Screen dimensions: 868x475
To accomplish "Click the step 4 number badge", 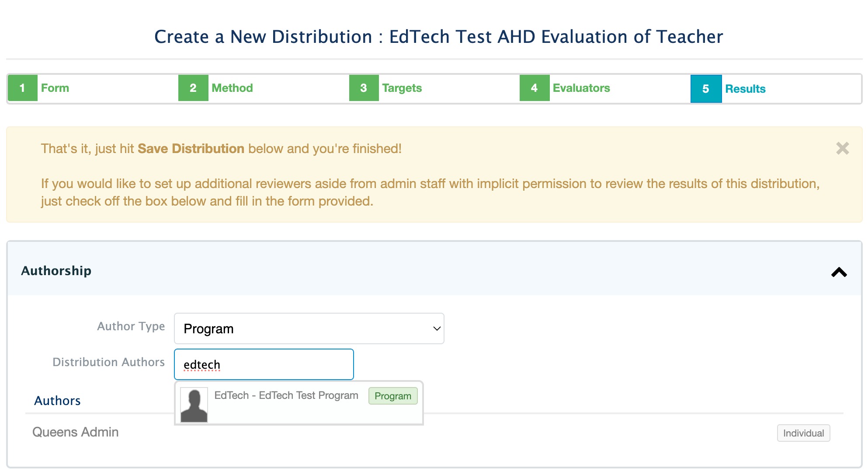I will click(534, 88).
